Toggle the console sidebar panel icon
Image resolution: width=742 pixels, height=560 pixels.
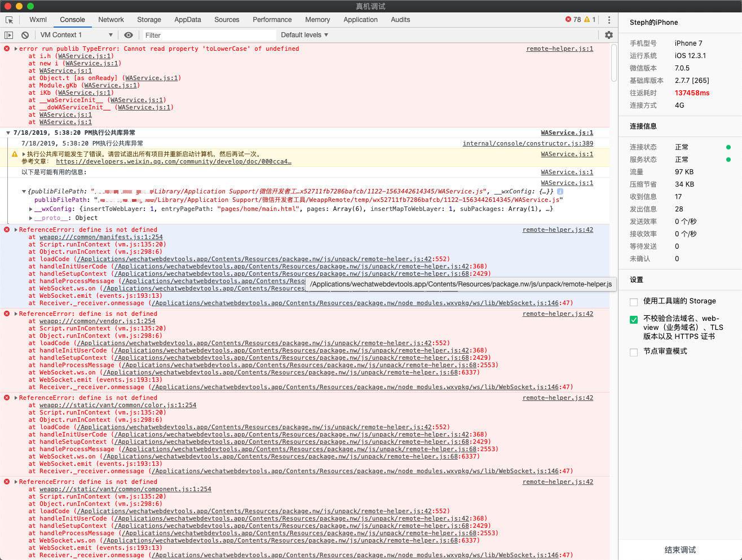click(x=9, y=35)
